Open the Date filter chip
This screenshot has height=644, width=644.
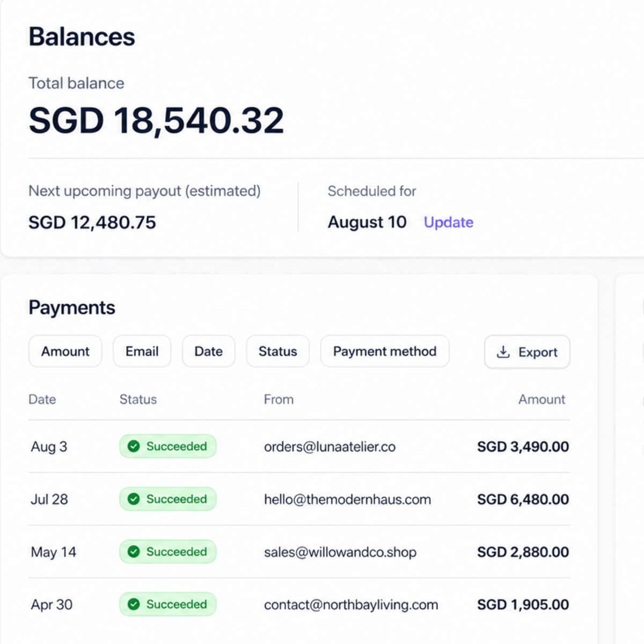(208, 351)
